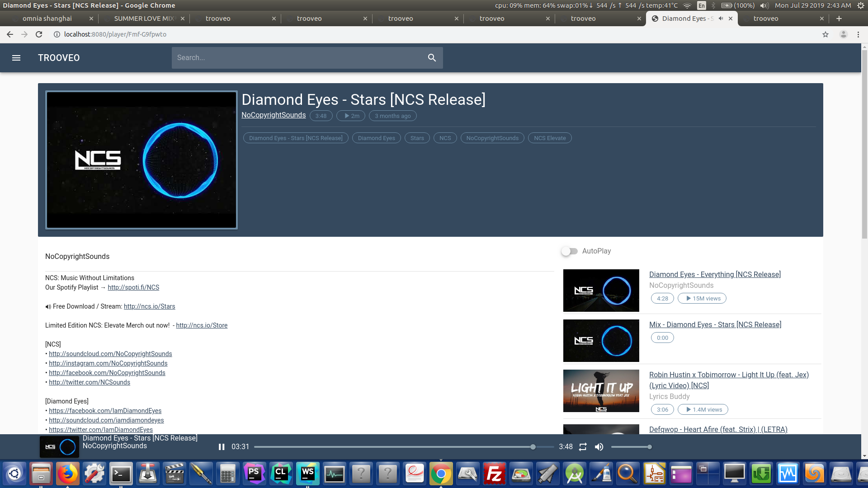Viewport: 868px width, 488px height.
Task: Click the song progress seek bar
Action: pyautogui.click(x=393, y=447)
